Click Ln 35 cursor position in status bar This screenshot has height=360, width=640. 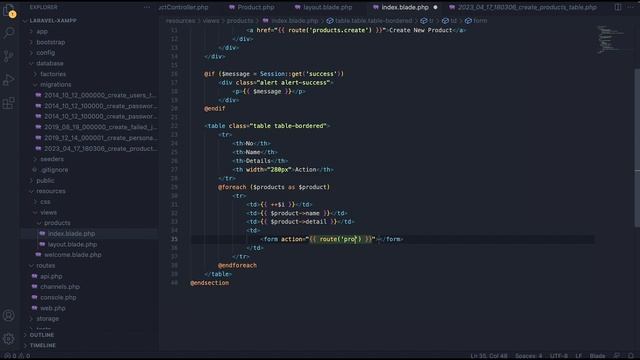[x=489, y=356]
